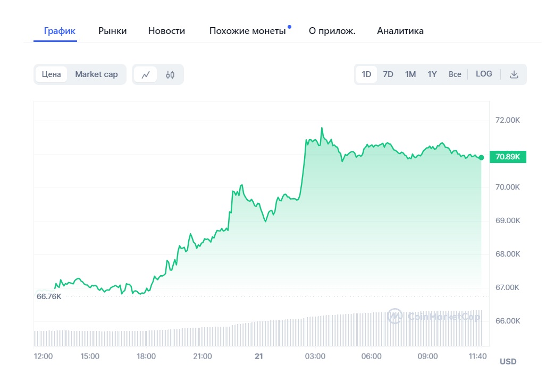This screenshot has height=392, width=554.
Task: Click the CoinMarketCap watermark logo
Action: [434, 317]
